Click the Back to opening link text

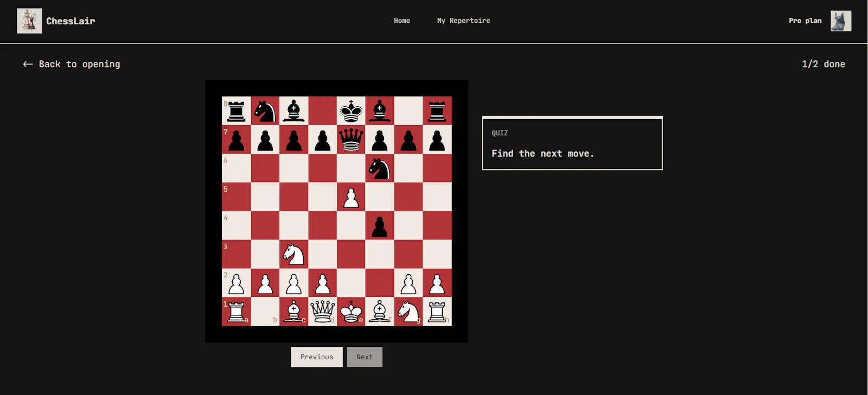click(79, 64)
